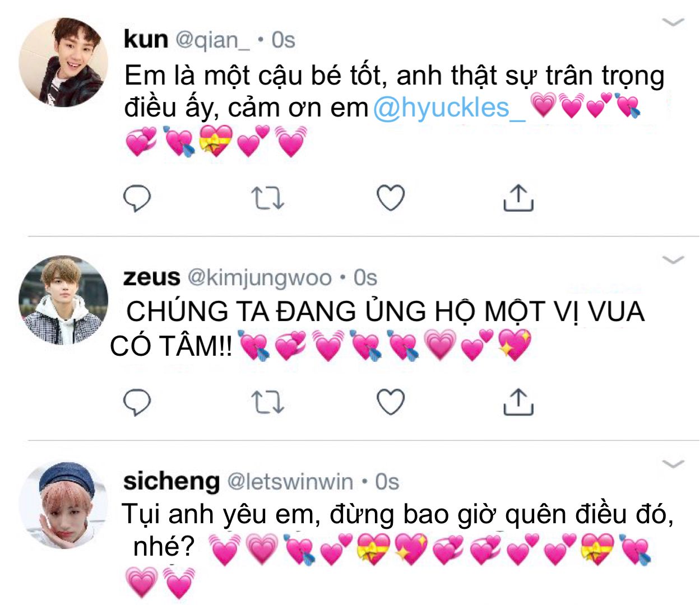Open the sicheng display name
Viewport: 700px width, 605px height.
[171, 481]
